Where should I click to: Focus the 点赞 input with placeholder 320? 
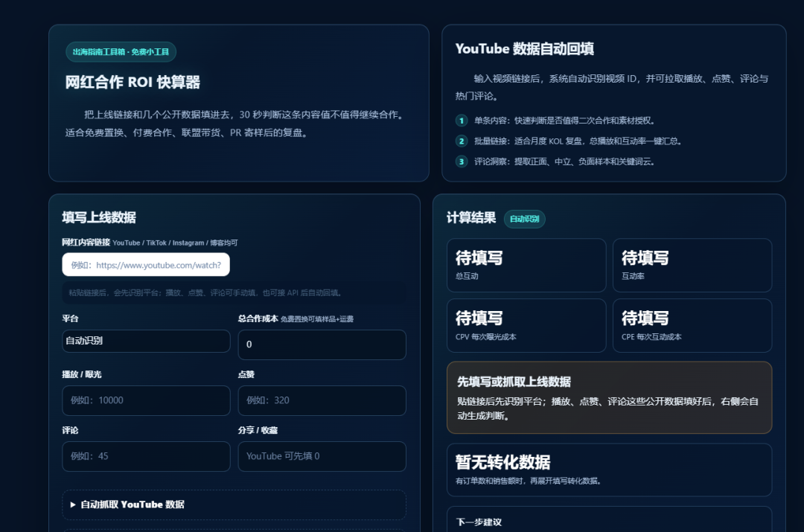pos(322,400)
